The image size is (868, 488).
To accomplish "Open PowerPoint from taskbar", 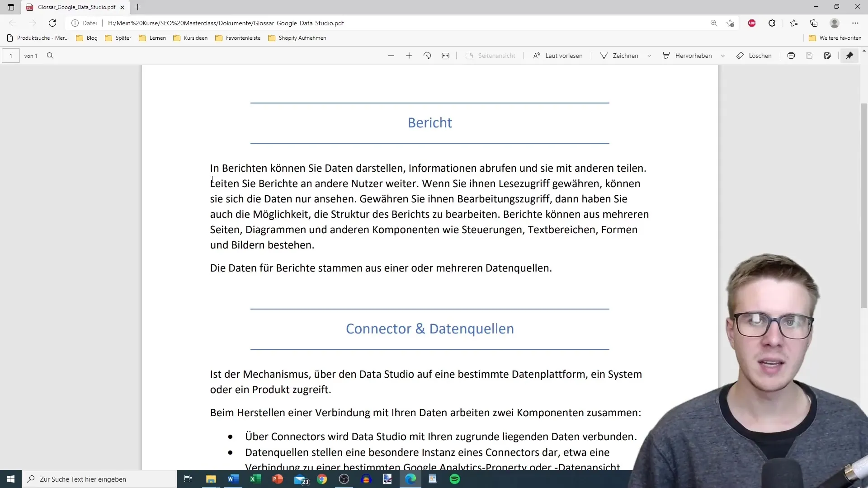I will pyautogui.click(x=277, y=479).
